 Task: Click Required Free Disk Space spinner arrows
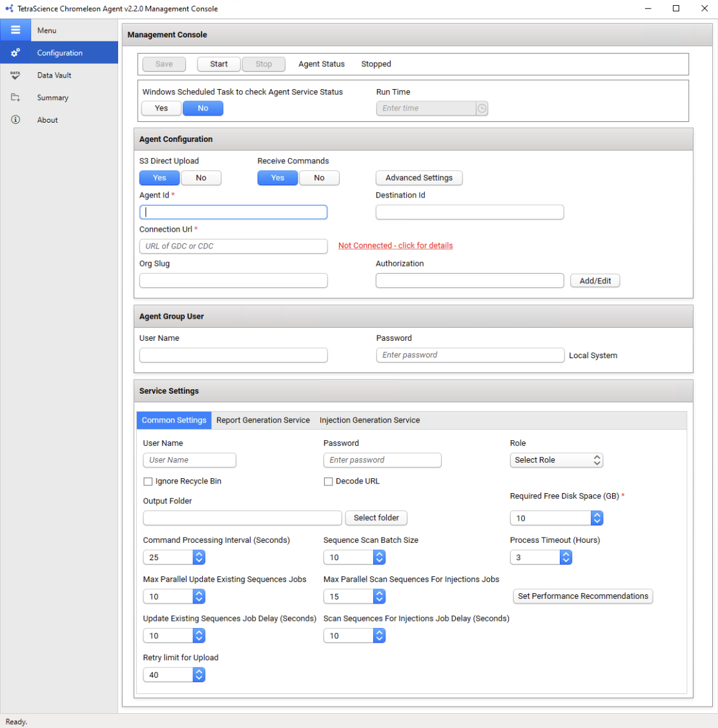point(597,518)
